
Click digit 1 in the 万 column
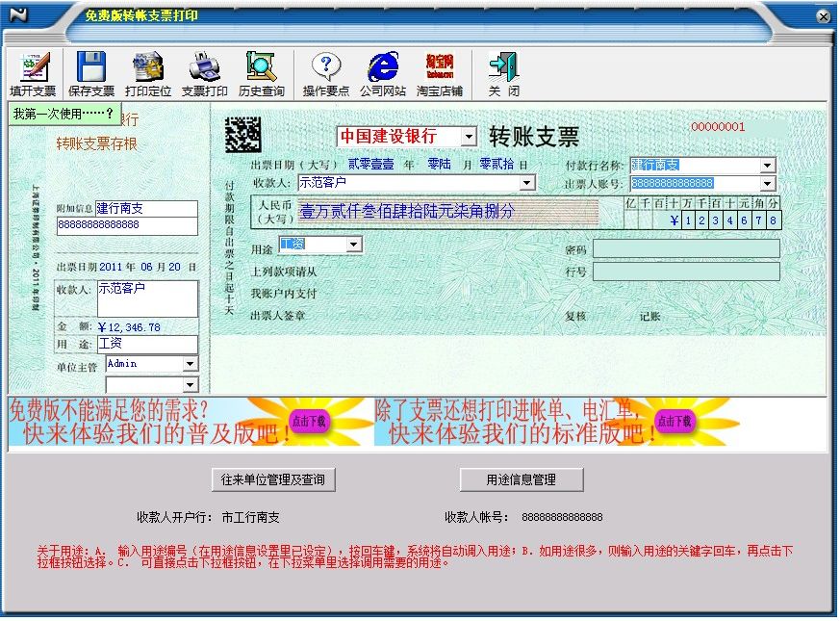click(x=688, y=220)
